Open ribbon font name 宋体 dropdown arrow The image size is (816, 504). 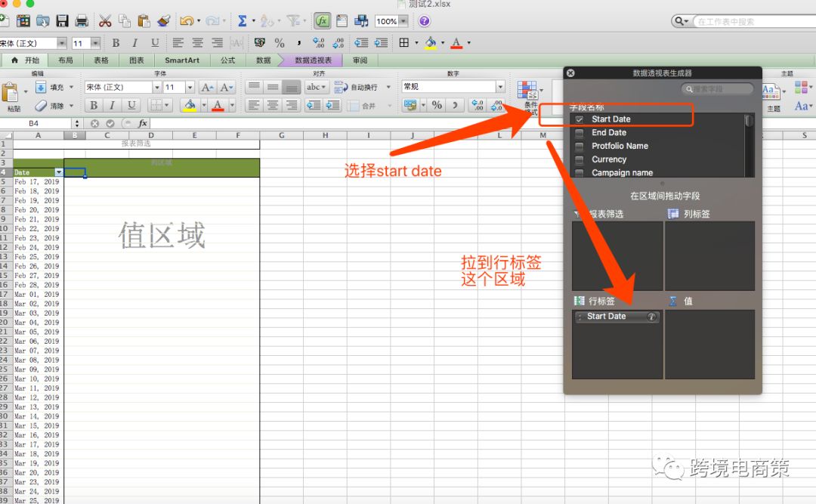(156, 87)
